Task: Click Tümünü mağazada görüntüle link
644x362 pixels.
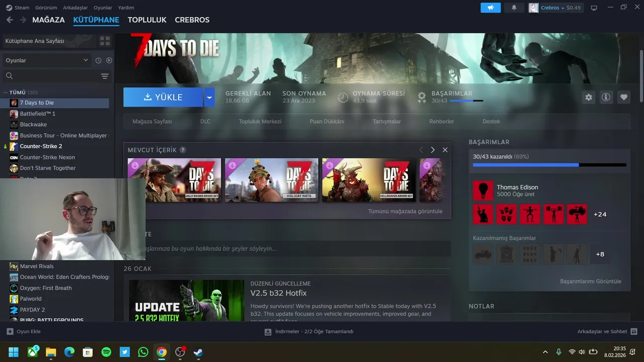Action: pos(405,211)
